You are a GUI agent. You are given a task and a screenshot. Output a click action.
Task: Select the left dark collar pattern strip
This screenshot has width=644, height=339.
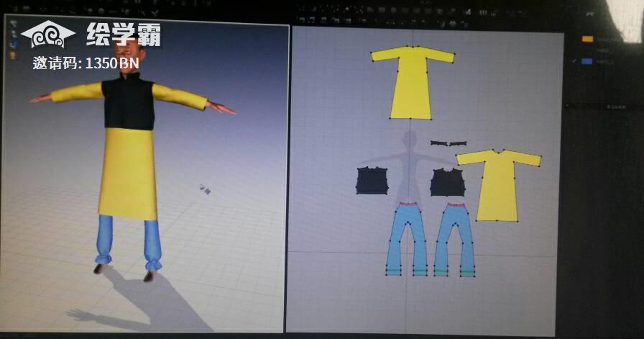tap(439, 143)
